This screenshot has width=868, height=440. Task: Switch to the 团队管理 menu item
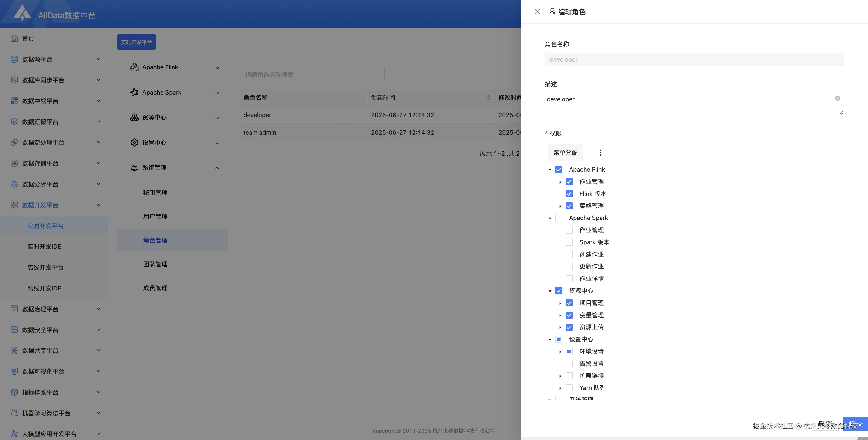(155, 264)
